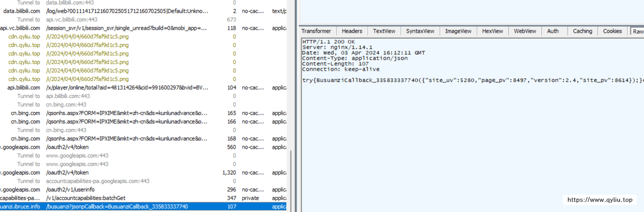
Task: Switch to the Caching tab
Action: point(582,31)
